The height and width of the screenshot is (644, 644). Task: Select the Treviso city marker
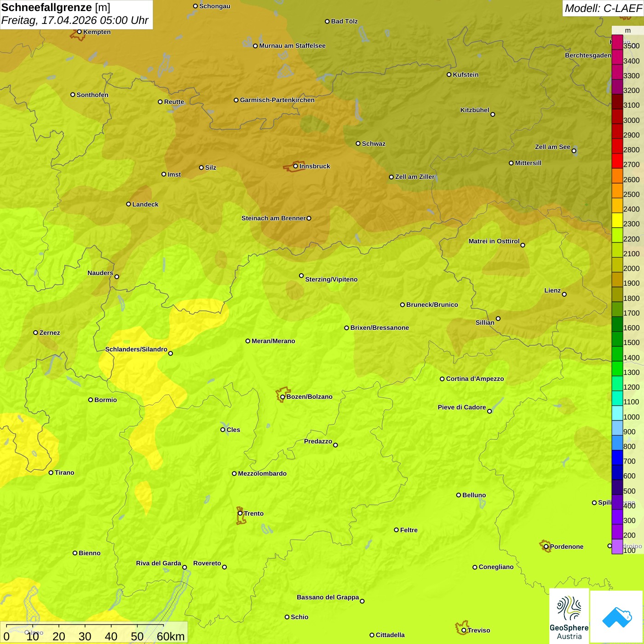coord(464,630)
